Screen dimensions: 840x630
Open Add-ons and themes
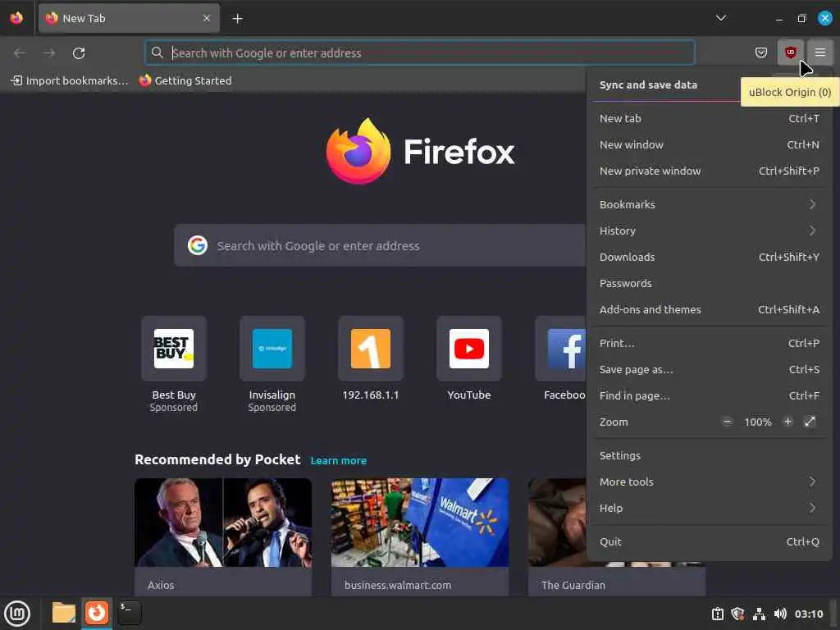click(x=710, y=309)
